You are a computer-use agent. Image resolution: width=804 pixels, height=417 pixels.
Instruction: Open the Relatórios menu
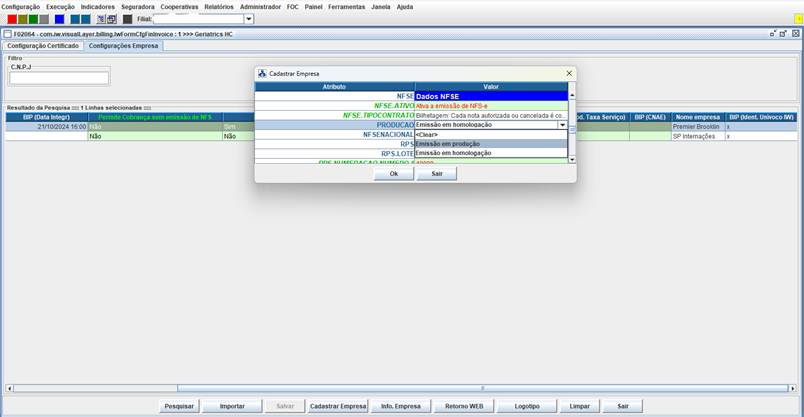(218, 7)
